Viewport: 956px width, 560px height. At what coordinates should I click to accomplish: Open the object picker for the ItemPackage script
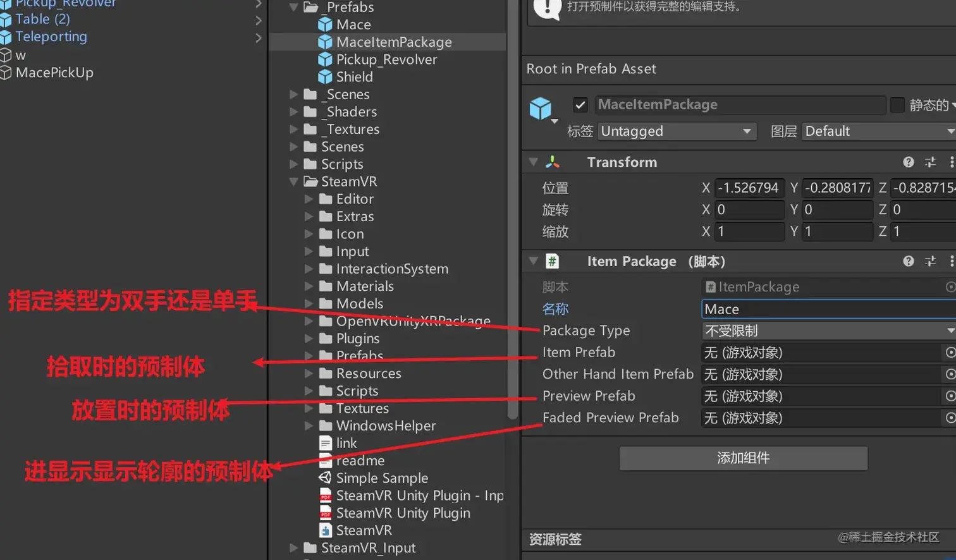[950, 287]
